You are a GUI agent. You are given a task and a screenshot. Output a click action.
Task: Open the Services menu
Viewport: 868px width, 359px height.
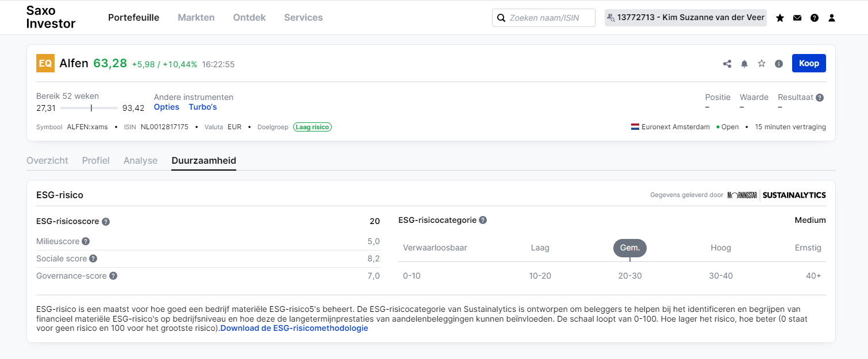(x=304, y=17)
